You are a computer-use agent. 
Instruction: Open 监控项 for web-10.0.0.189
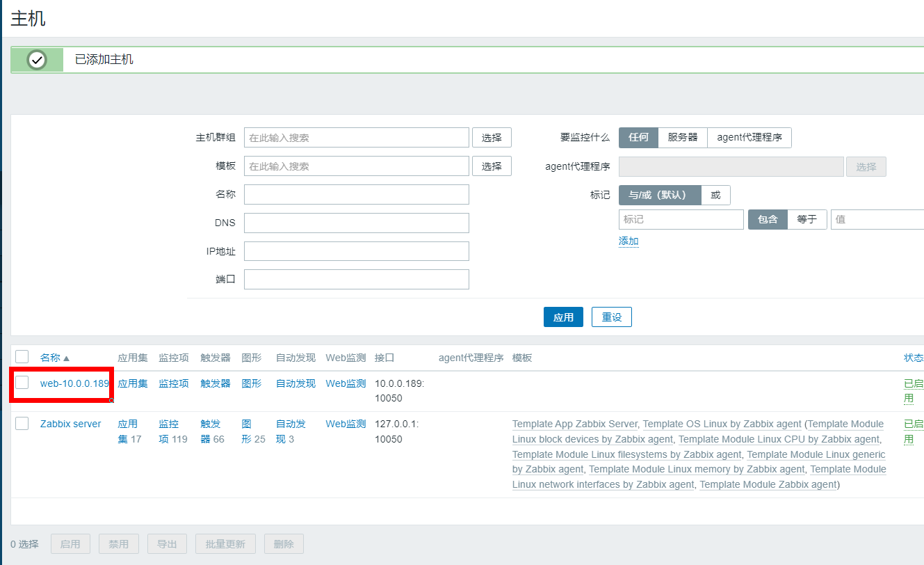click(174, 383)
